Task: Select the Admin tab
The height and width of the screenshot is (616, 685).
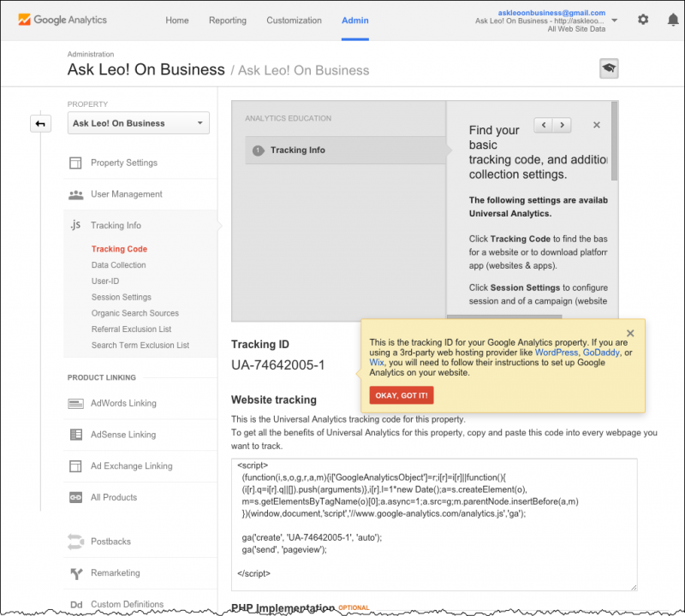Action: (355, 21)
